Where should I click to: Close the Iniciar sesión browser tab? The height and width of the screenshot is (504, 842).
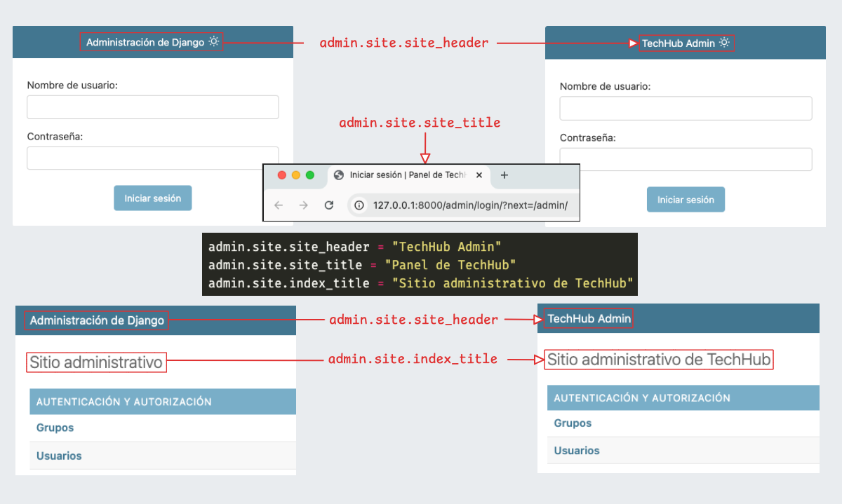click(479, 175)
